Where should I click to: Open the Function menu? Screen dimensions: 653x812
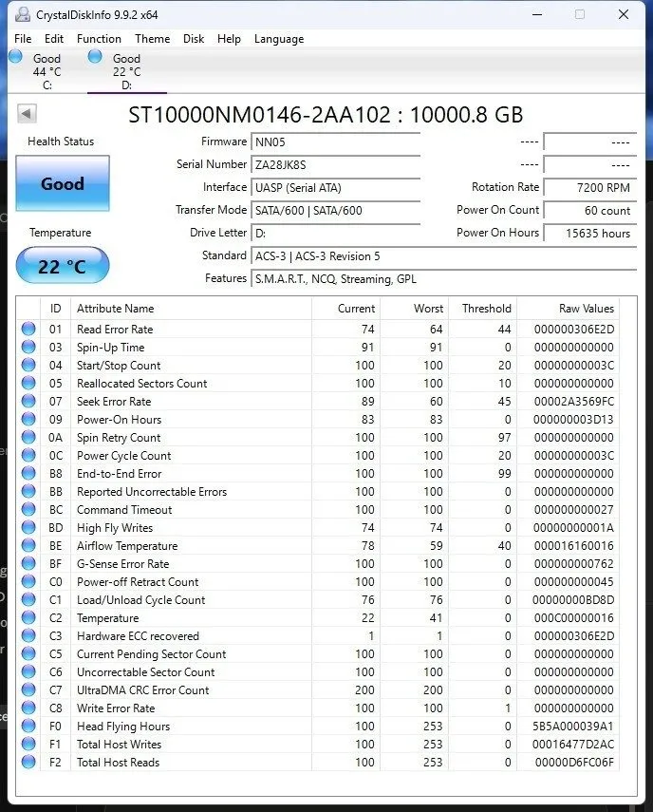pos(99,39)
